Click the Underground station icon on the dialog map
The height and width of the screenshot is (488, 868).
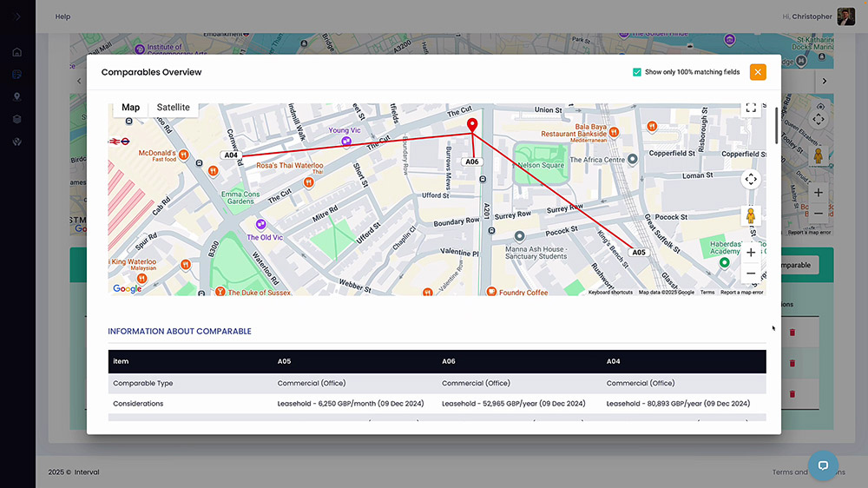click(x=126, y=142)
